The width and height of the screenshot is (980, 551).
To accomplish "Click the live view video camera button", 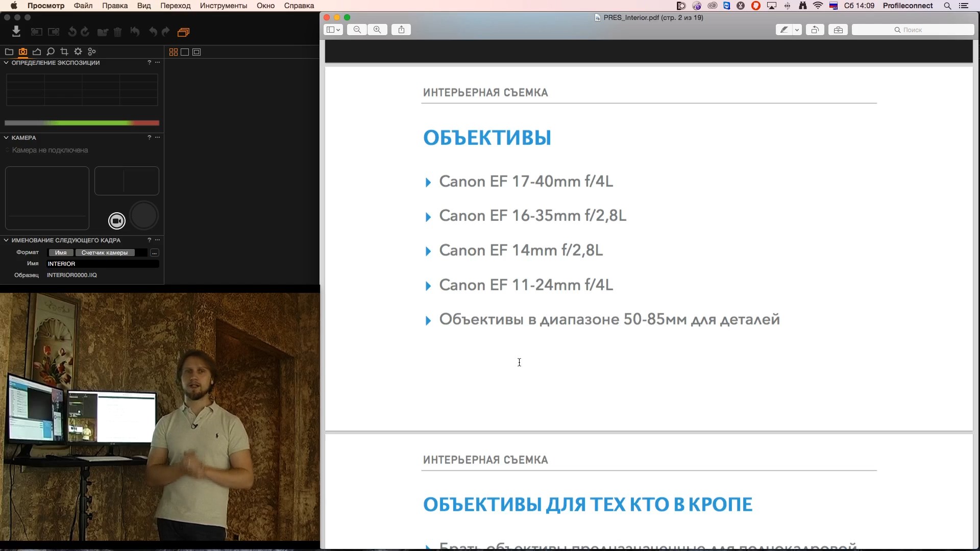I will (x=117, y=221).
